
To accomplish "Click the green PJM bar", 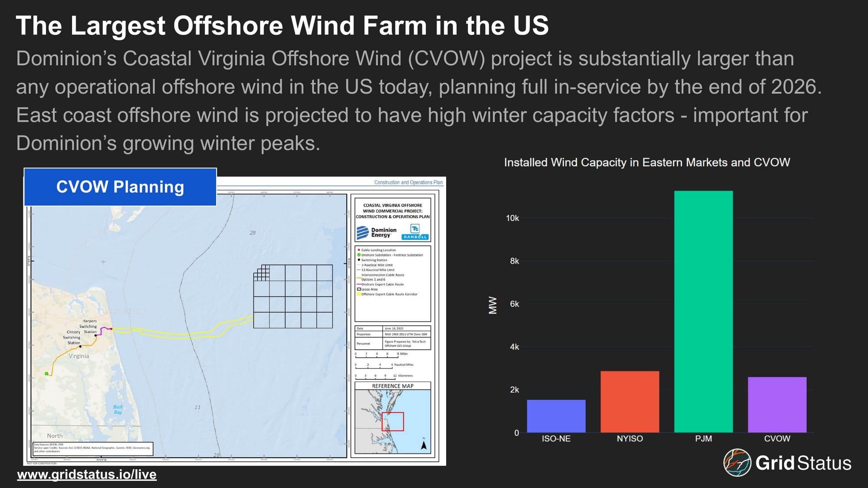I will coord(703,311).
